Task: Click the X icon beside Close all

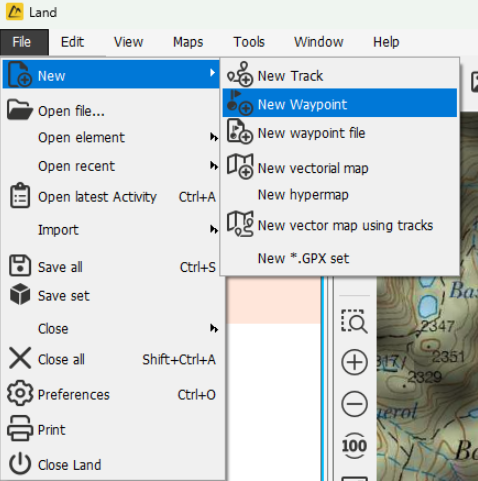Action: 20,358
